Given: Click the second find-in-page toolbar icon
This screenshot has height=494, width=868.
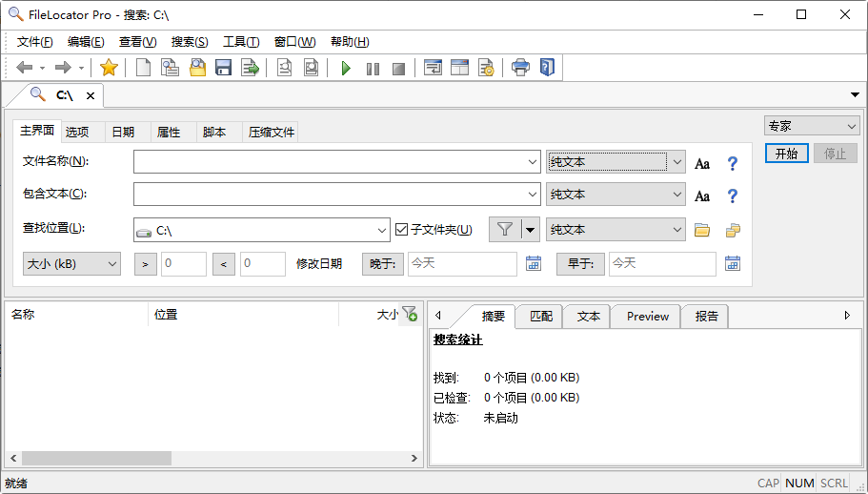Looking at the screenshot, I should tap(312, 68).
